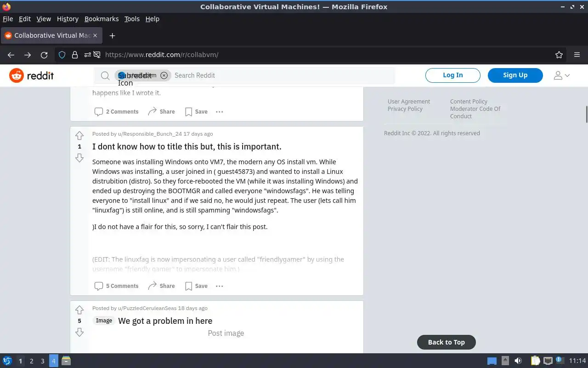Click the show desktop tray icon

point(492,361)
